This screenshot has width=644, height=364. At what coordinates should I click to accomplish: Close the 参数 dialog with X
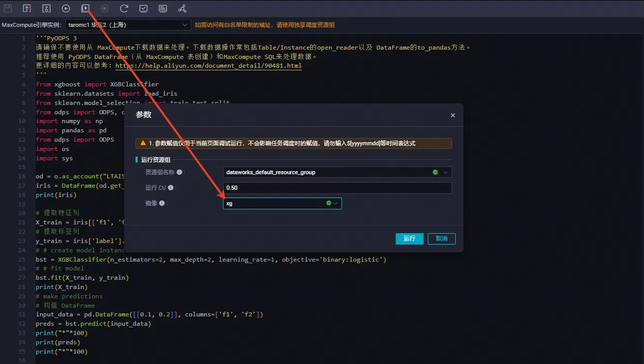[453, 115]
